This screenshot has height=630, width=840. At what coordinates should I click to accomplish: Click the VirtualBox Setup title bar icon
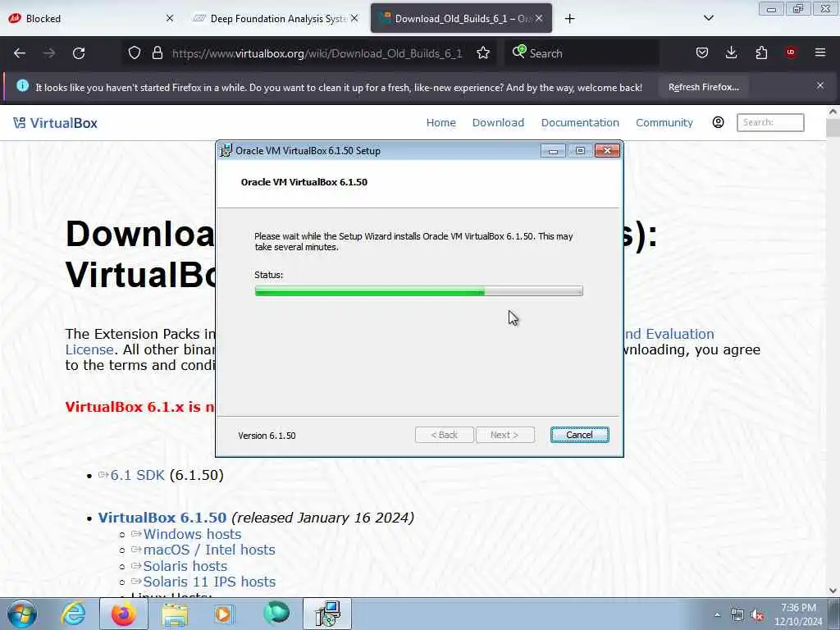click(x=226, y=151)
